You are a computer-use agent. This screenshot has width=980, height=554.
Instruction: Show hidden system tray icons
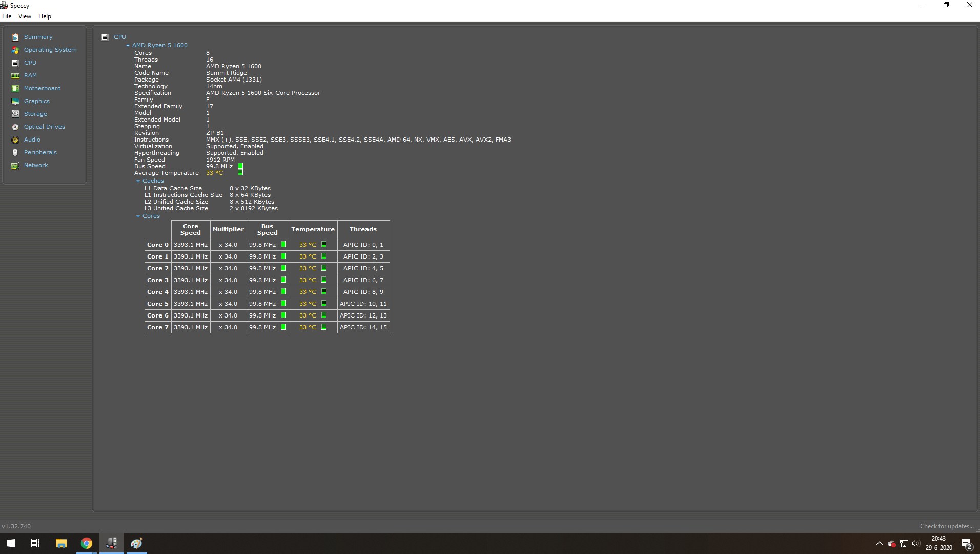(x=880, y=543)
